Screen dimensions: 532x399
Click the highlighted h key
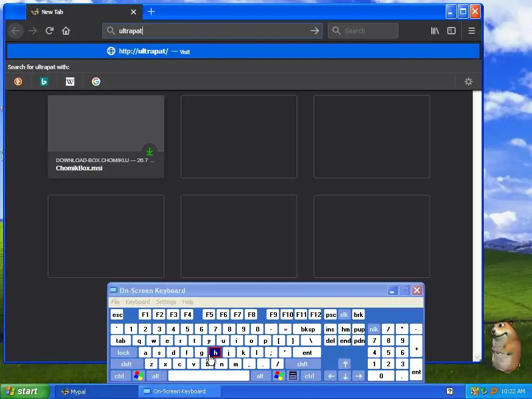[215, 353]
